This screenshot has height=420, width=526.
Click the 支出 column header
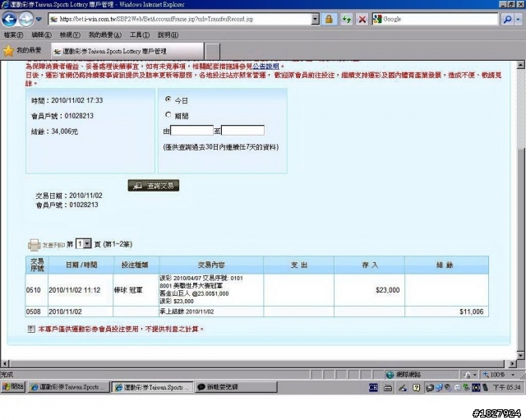[x=299, y=265]
